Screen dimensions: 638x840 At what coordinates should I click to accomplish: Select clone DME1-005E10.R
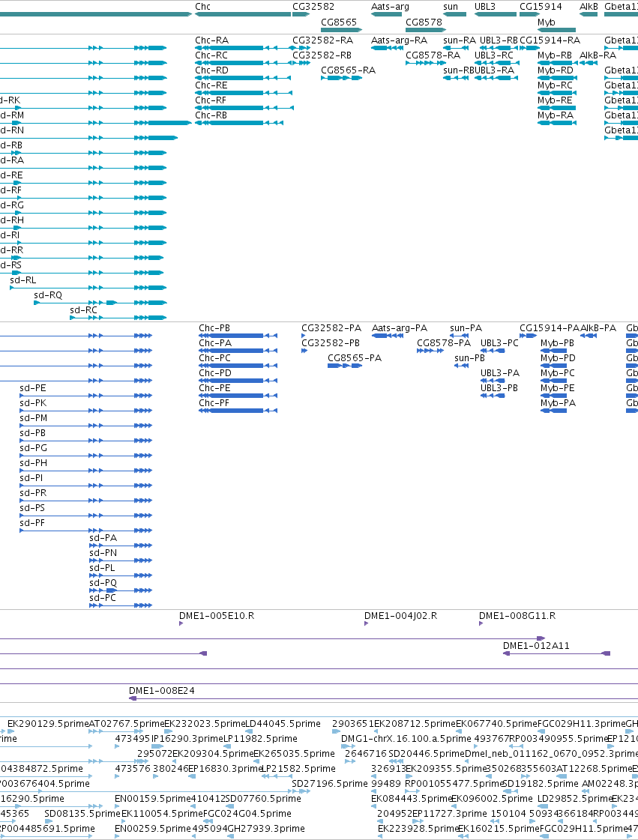click(181, 623)
